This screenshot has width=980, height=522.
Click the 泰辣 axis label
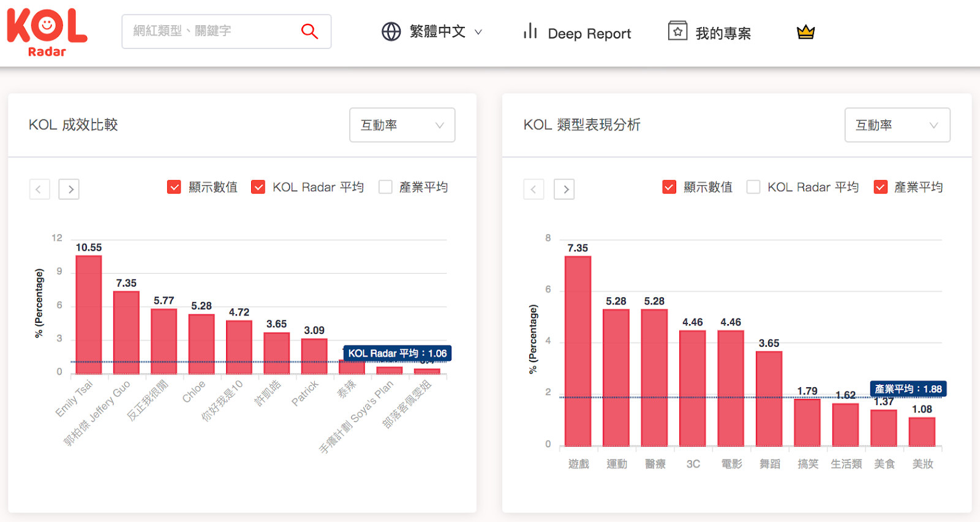(x=347, y=389)
